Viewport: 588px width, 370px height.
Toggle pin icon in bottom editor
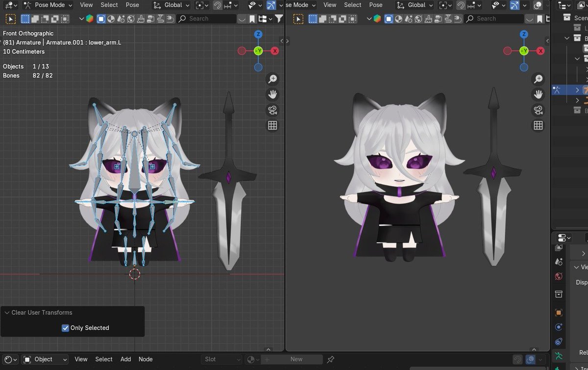(330, 359)
